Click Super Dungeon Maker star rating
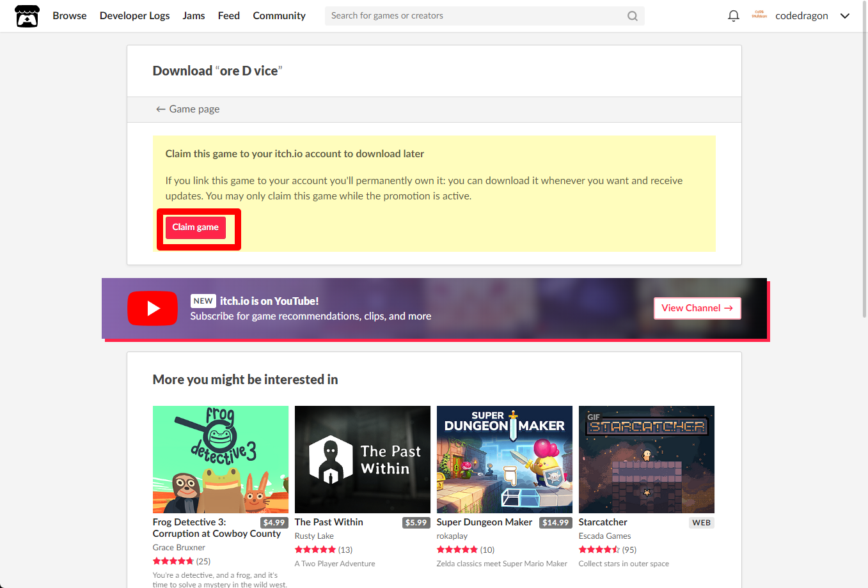This screenshot has height=588, width=868. [457, 550]
